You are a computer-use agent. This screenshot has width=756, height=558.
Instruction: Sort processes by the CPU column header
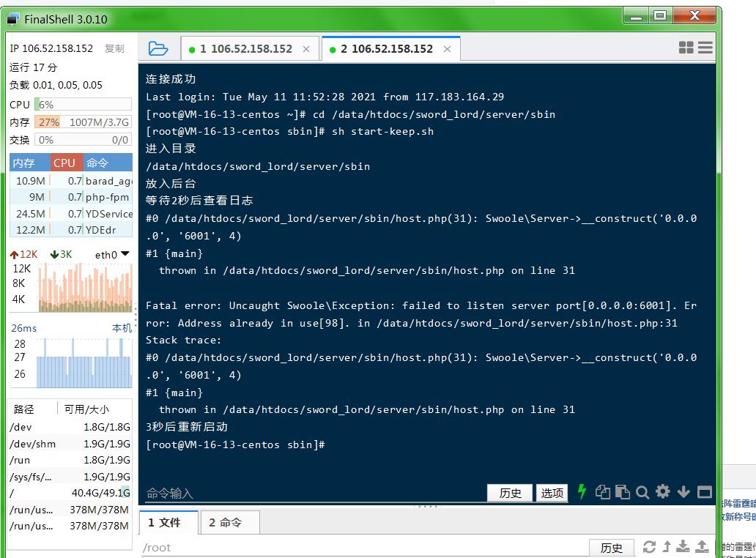pos(64,163)
